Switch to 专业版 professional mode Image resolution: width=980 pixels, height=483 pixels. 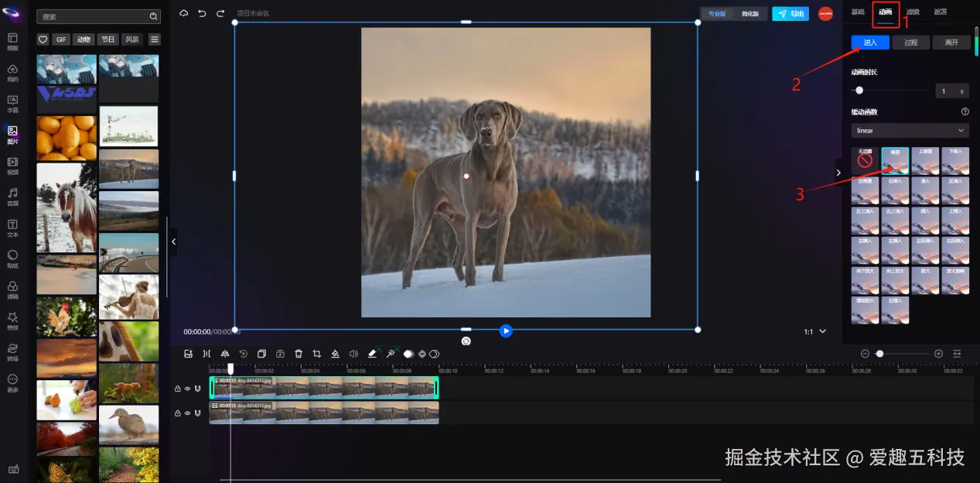[717, 14]
